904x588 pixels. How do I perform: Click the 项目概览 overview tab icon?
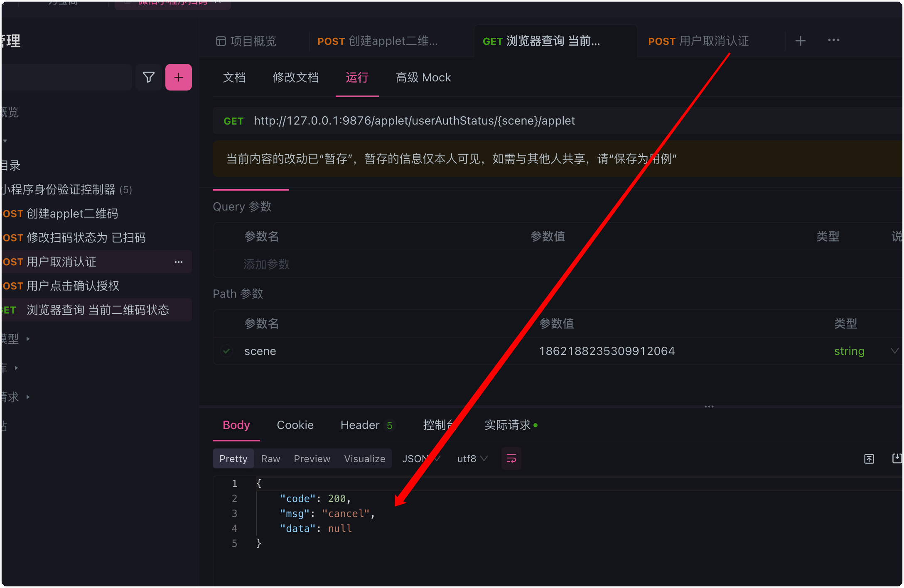[x=221, y=41]
